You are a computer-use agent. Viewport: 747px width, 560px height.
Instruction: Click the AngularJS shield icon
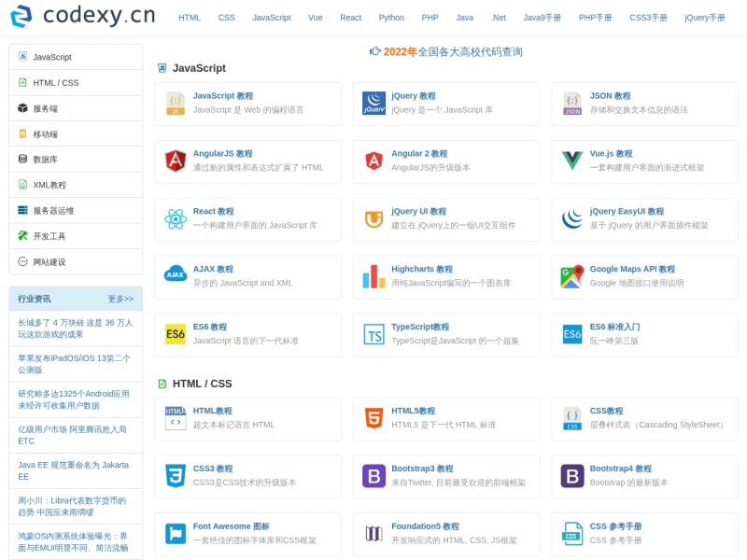pos(176,161)
